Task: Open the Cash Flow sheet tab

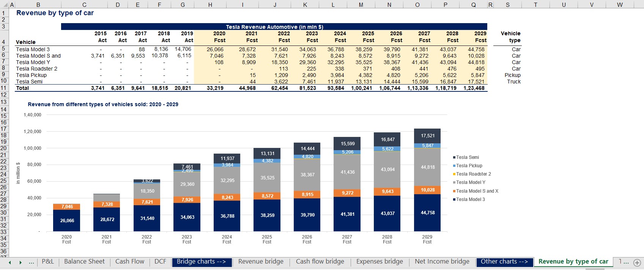Action: [130, 262]
